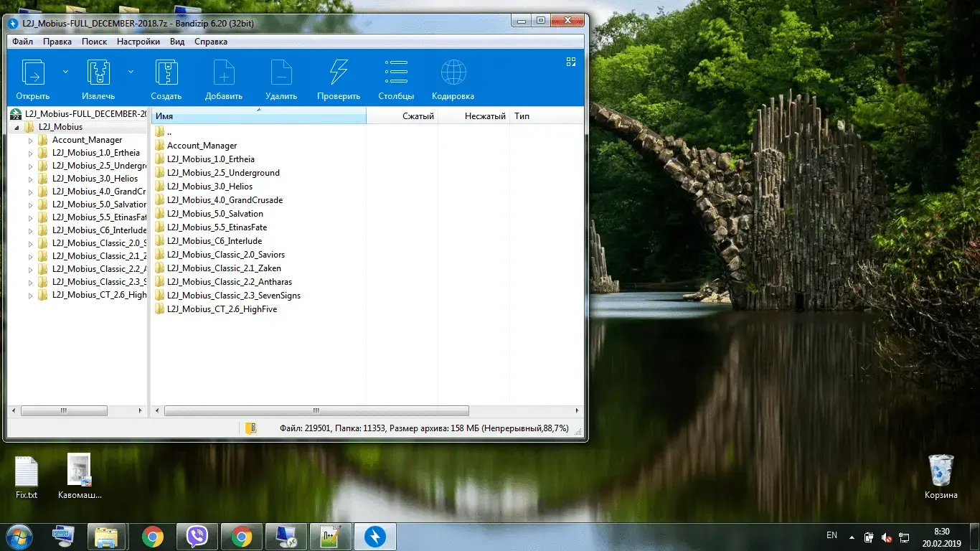Sort by the Несжатый column header
The height and width of the screenshot is (551, 980).
[x=473, y=116]
